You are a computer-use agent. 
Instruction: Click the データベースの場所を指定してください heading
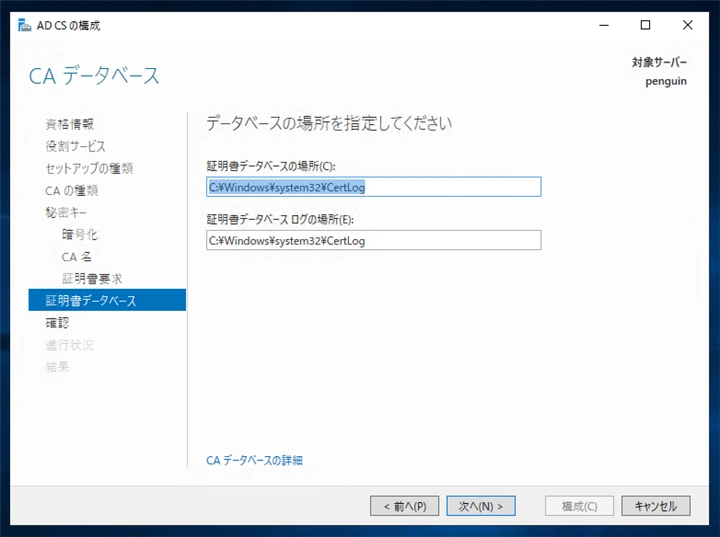tap(329, 123)
